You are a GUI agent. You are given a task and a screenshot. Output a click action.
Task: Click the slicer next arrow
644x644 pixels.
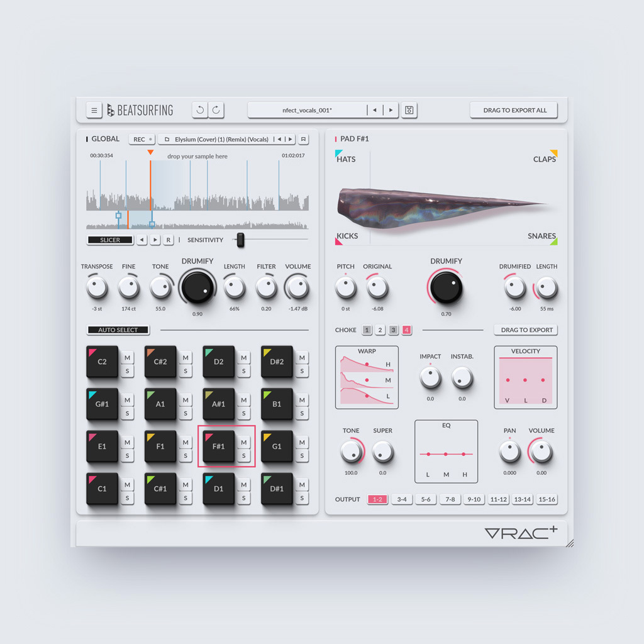click(x=155, y=240)
